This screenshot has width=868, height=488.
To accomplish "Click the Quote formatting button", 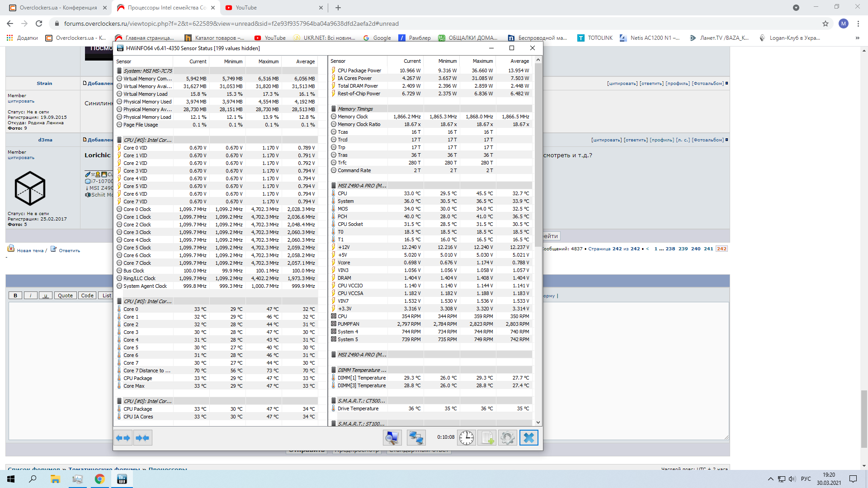I will pyautogui.click(x=65, y=296).
